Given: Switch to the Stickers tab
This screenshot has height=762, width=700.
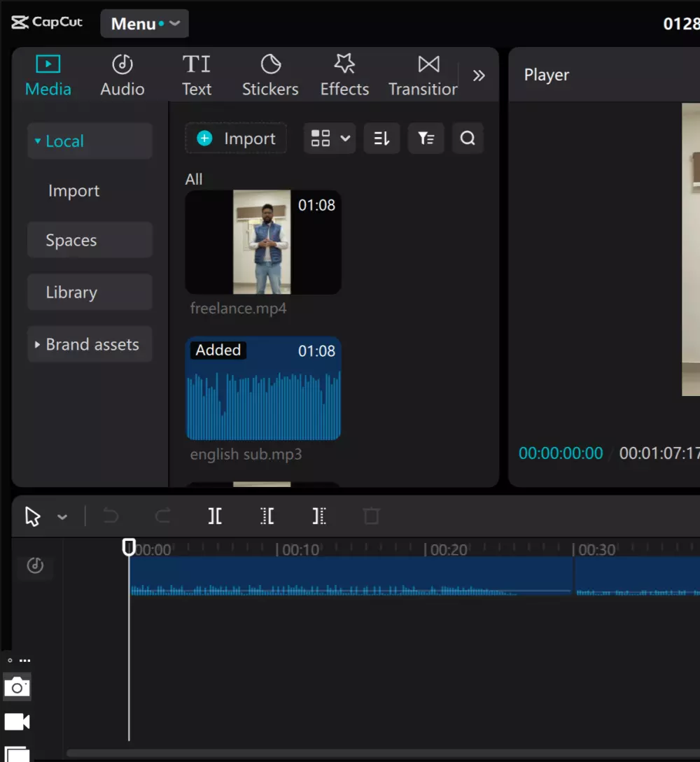Looking at the screenshot, I should pos(270,76).
